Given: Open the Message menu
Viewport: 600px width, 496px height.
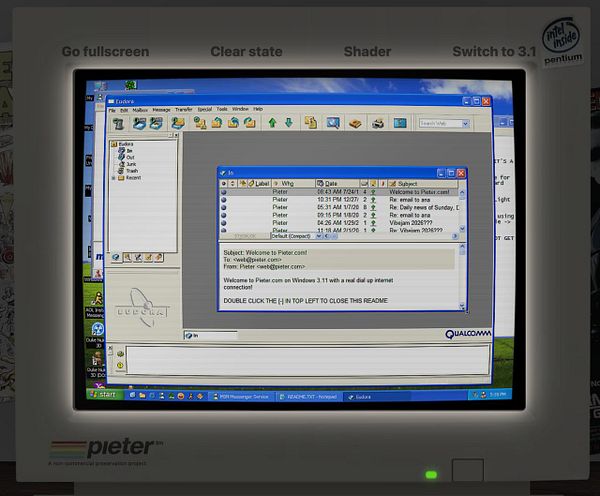Looking at the screenshot, I should tap(161, 110).
